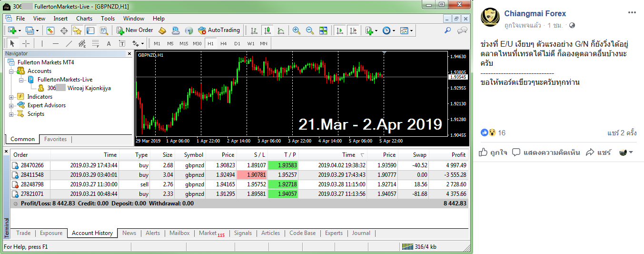The image size is (644, 254).
Task: Select the Horizontal Line drawing tool
Action: click(56, 43)
